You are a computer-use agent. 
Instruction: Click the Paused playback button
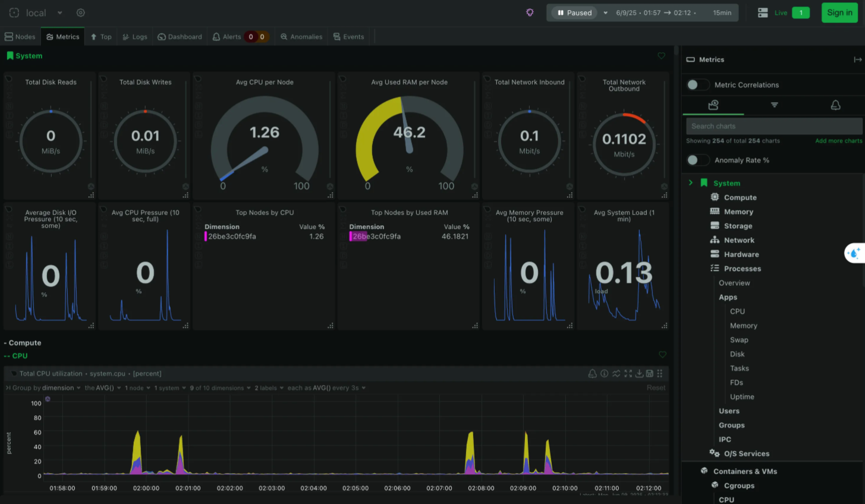(574, 12)
